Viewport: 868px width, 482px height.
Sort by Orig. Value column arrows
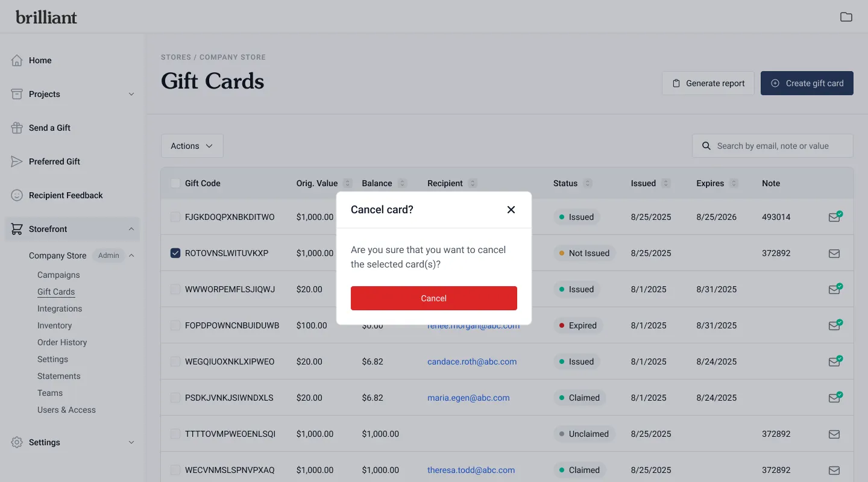pos(347,183)
